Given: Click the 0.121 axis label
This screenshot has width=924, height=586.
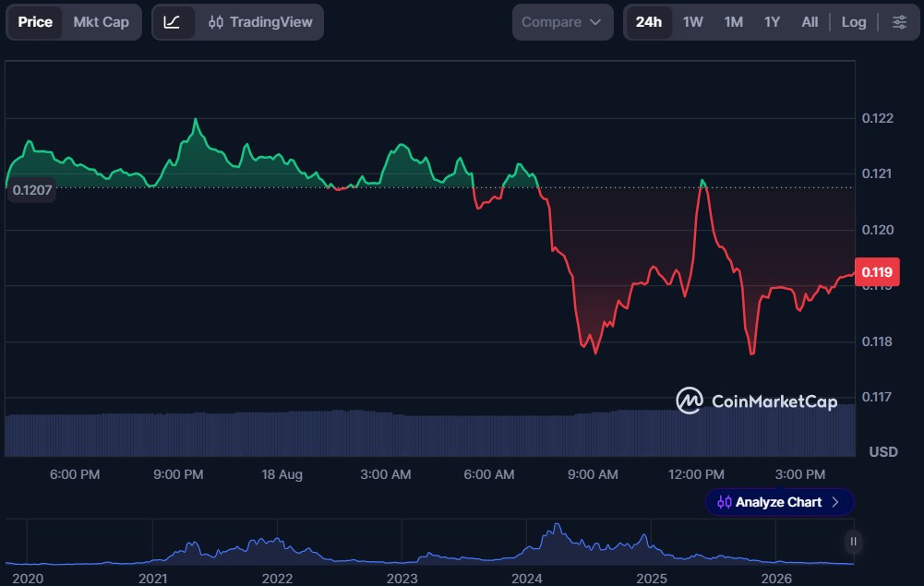Looking at the screenshot, I should pos(876,173).
